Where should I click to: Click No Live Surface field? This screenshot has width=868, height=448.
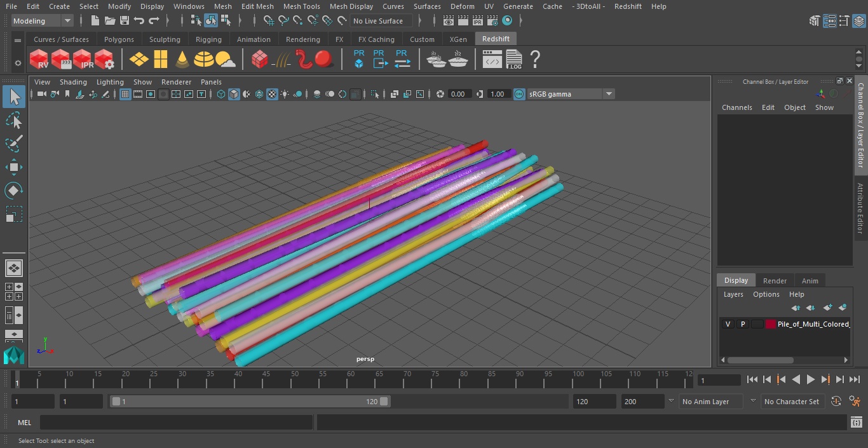tap(382, 21)
